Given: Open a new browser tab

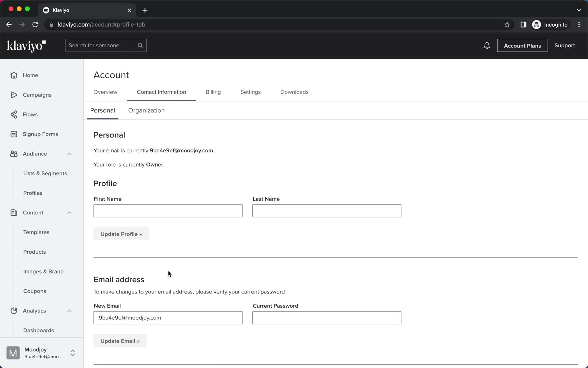Looking at the screenshot, I should coord(145,10).
